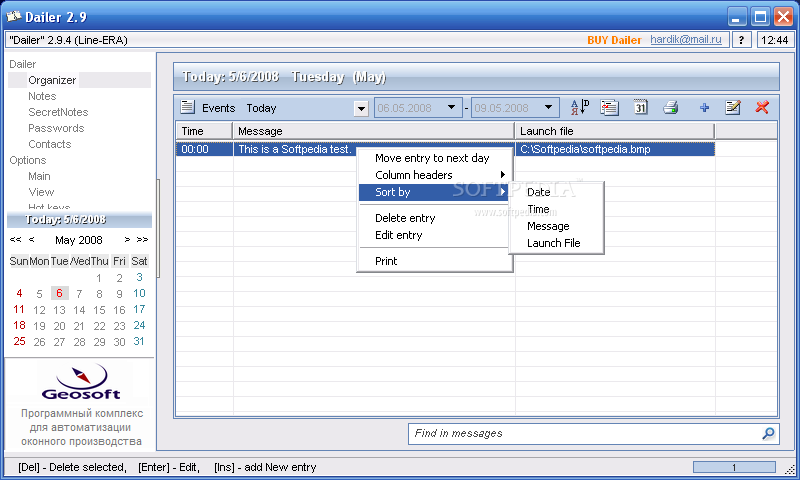
Task: Open View under Options
Action: pyautogui.click(x=41, y=192)
